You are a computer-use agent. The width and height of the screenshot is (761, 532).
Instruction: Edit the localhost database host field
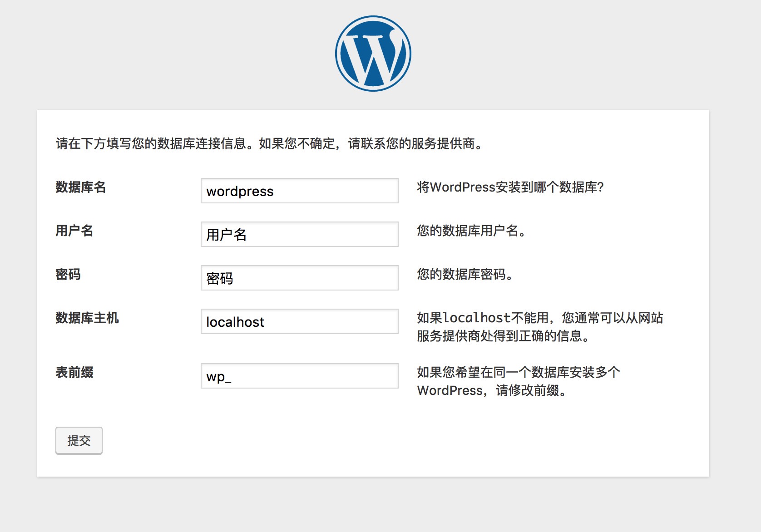300,321
